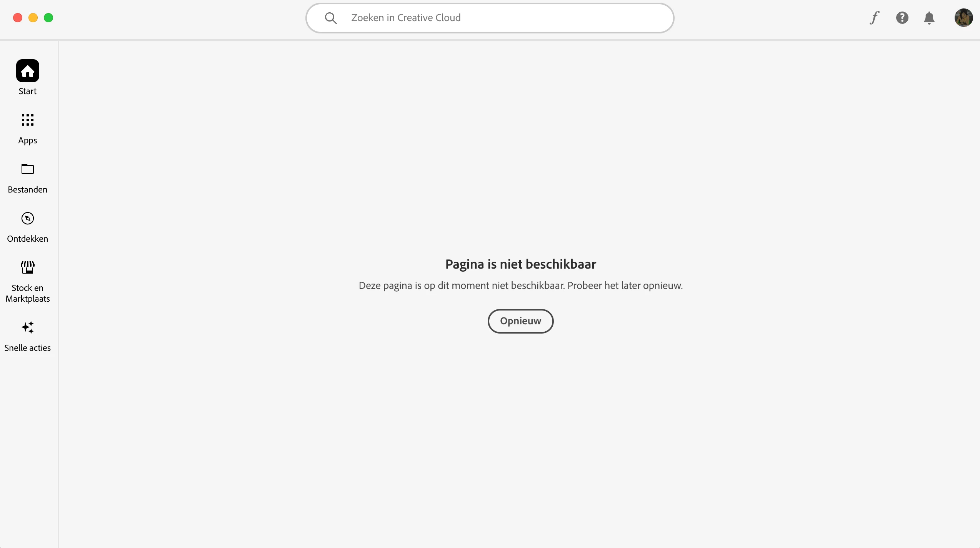This screenshot has height=548, width=980.
Task: Select the Apps label in sidebar
Action: pos(28,141)
